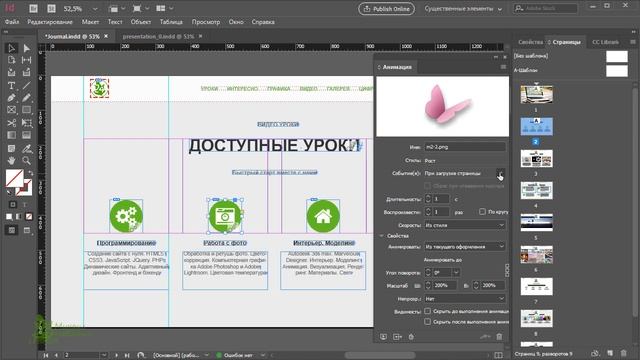This screenshot has width=640, height=360.
Task: Select the Type tool
Action: point(11,85)
